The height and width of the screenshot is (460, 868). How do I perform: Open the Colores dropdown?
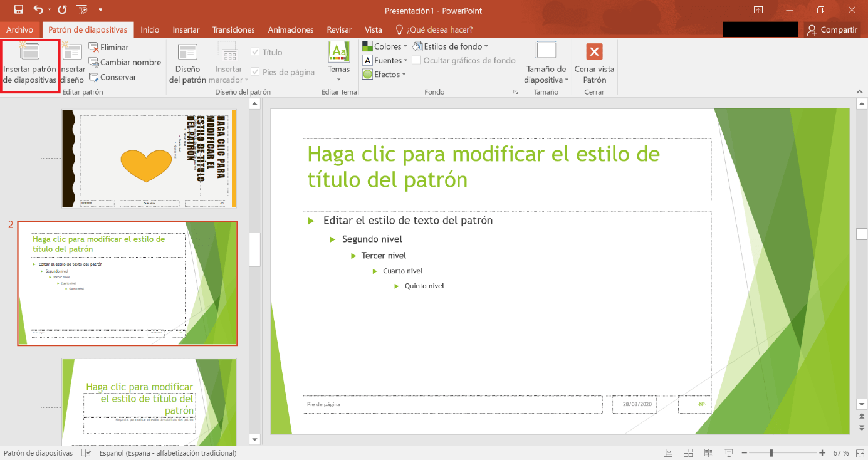tap(385, 46)
